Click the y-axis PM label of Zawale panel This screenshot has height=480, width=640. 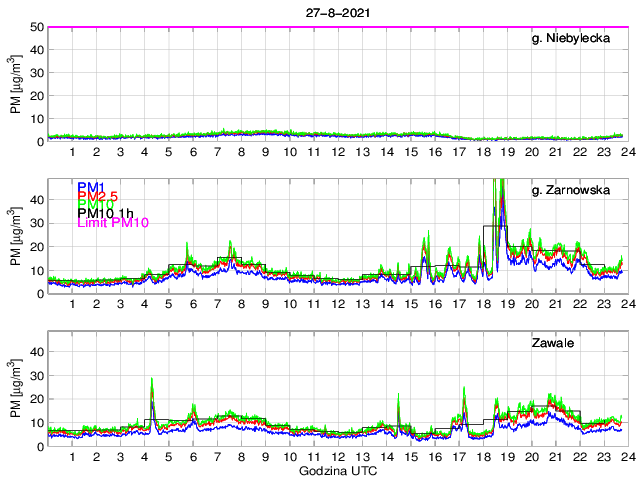pos(17,388)
